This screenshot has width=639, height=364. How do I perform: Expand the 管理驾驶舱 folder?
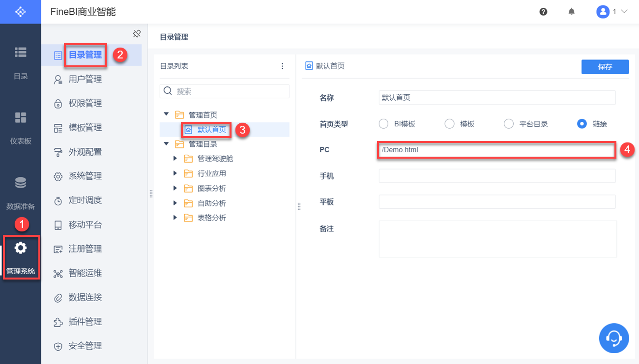(x=175, y=159)
